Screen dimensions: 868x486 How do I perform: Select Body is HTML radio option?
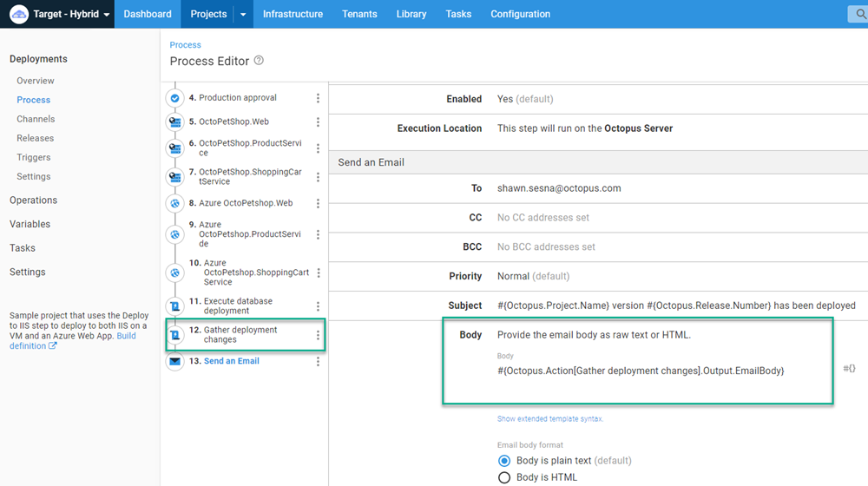point(504,477)
